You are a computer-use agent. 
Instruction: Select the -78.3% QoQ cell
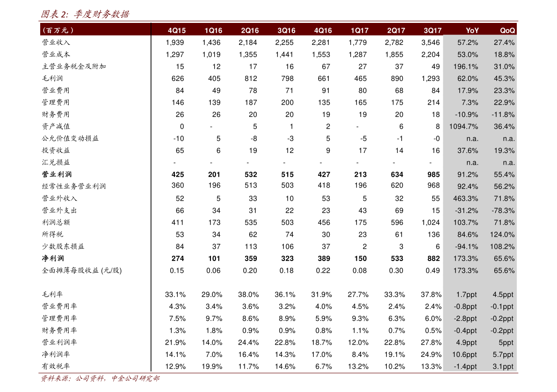click(x=503, y=211)
